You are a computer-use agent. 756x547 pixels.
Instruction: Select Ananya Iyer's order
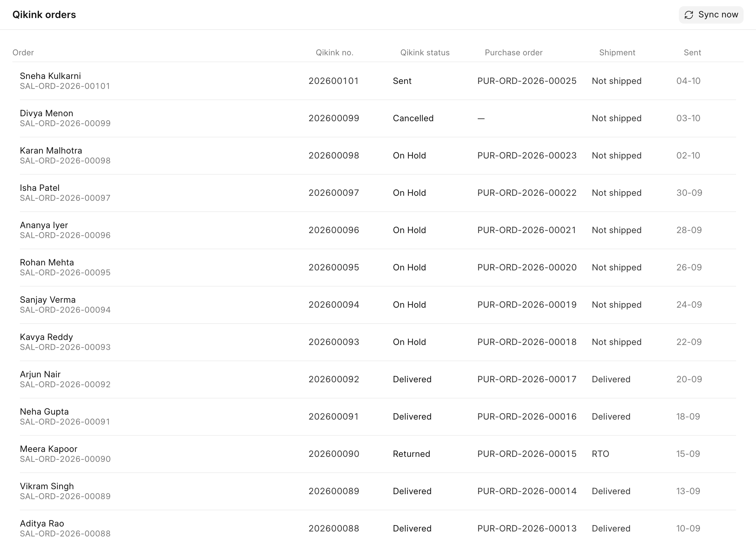(x=378, y=230)
